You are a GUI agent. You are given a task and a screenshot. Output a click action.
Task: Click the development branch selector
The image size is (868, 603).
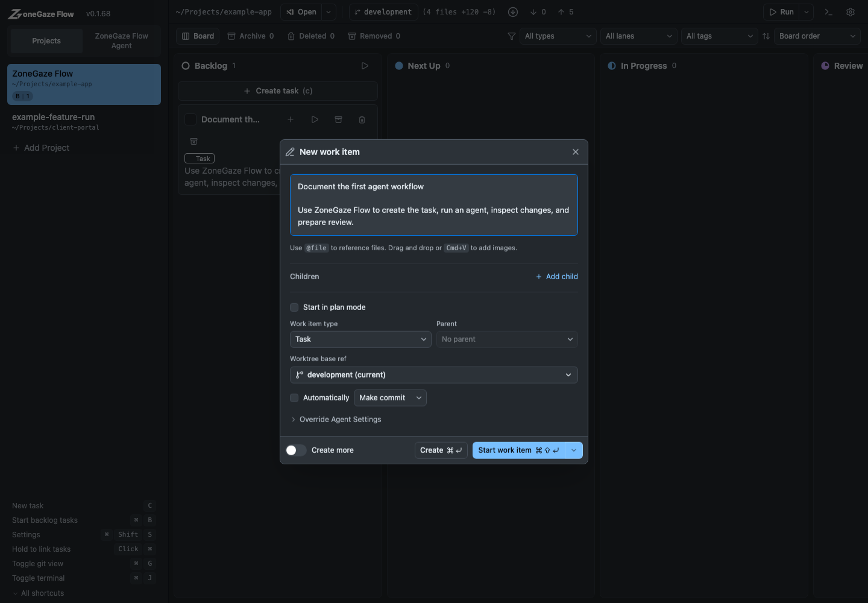click(x=383, y=12)
